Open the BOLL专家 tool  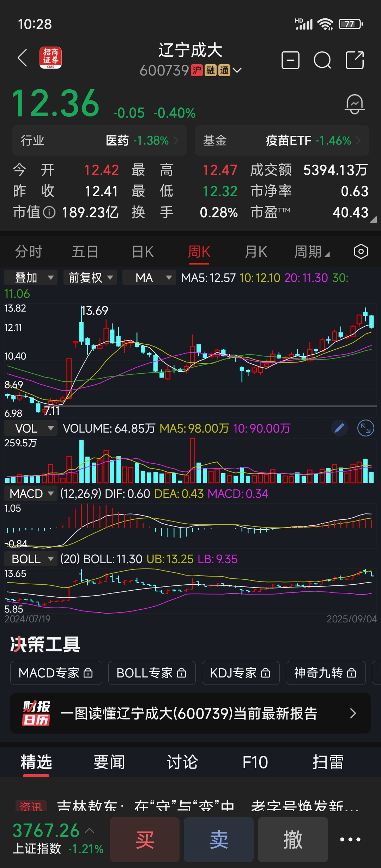pos(152,673)
